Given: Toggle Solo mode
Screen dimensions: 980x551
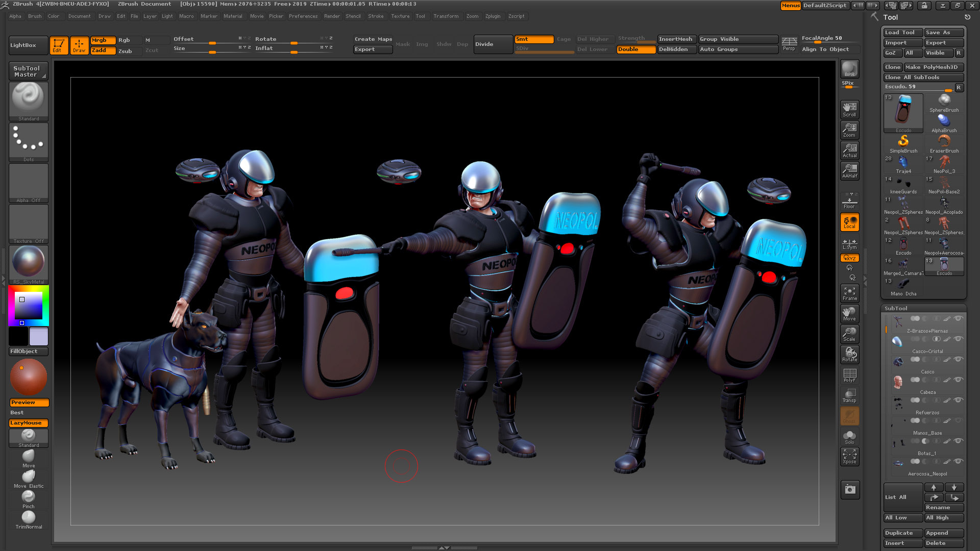Looking at the screenshot, I should coord(849,436).
